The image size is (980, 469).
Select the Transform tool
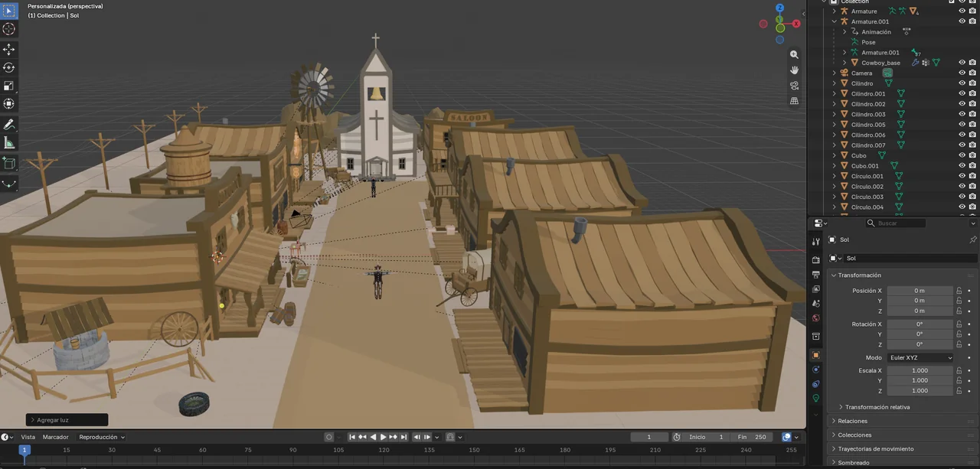pyautogui.click(x=9, y=104)
